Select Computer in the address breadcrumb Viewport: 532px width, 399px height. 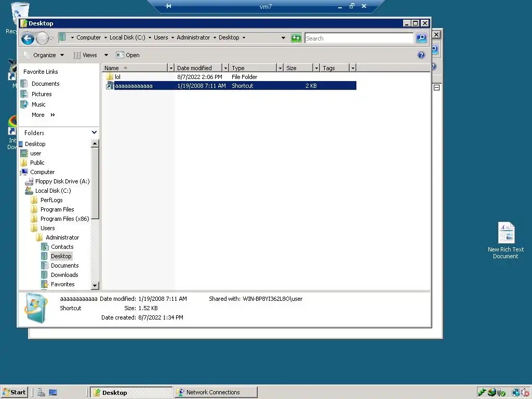(88, 37)
